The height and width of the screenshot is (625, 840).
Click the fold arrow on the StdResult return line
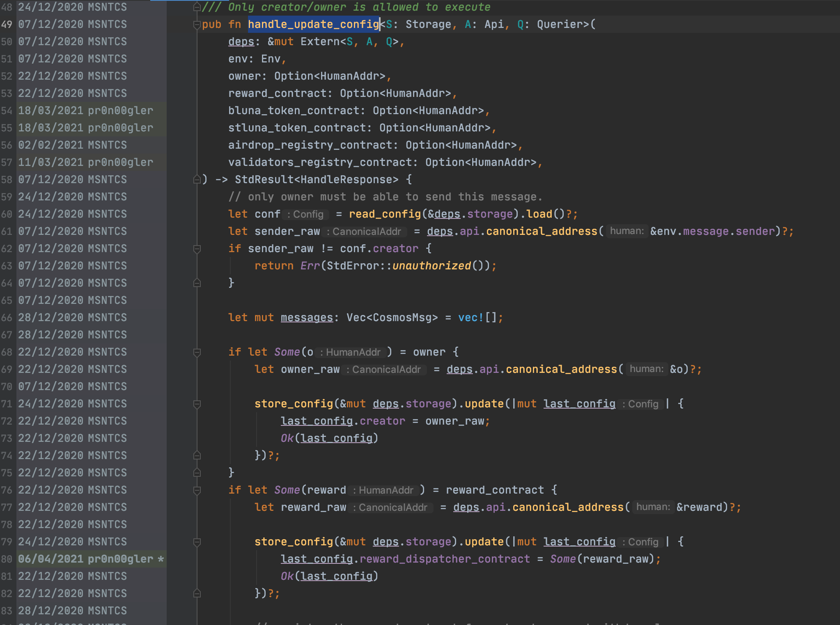tap(196, 179)
